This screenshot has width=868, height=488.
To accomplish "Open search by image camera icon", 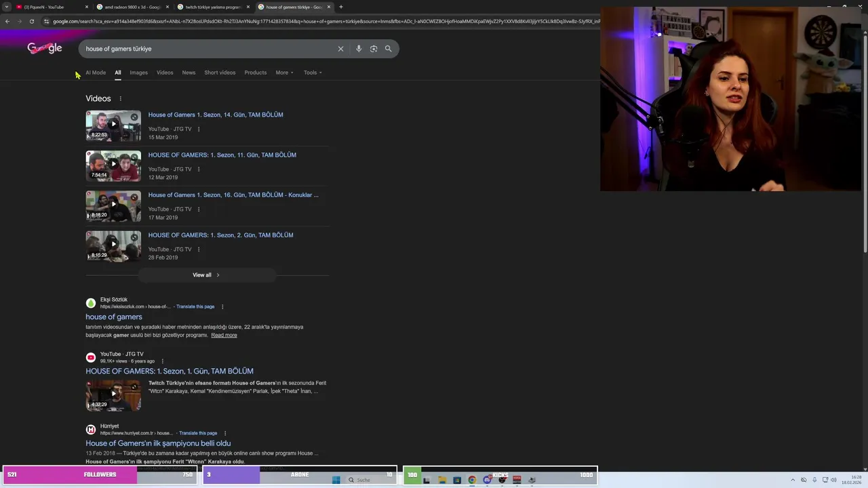I will (x=374, y=49).
